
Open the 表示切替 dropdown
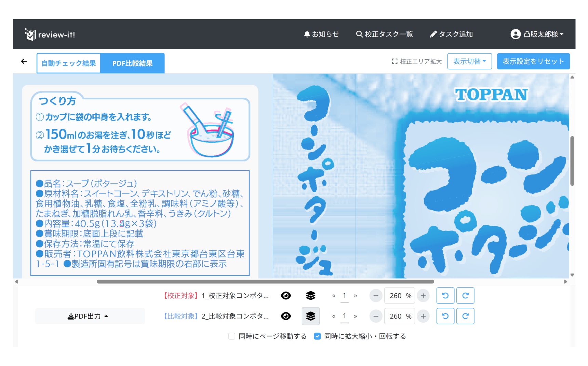click(x=469, y=61)
